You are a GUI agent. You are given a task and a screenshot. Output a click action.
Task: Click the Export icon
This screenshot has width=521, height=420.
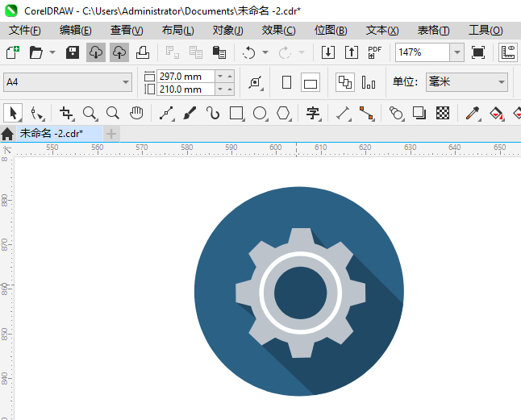[352, 52]
